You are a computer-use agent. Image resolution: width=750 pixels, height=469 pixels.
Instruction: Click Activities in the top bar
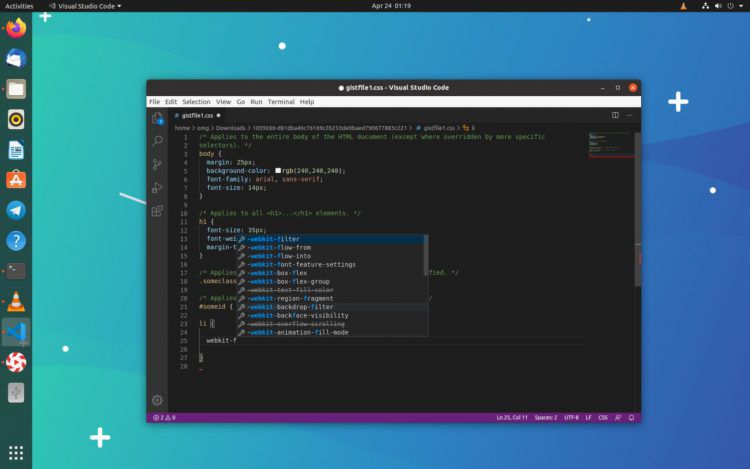(19, 6)
